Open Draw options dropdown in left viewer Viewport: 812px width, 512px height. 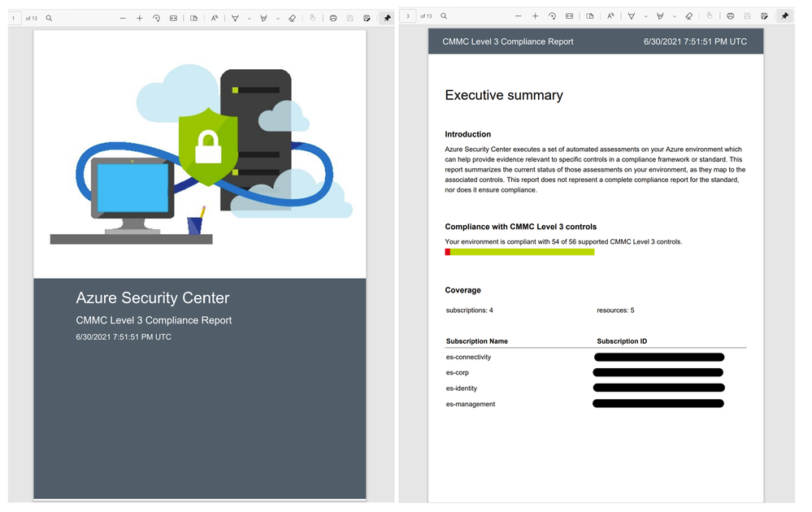coord(249,19)
